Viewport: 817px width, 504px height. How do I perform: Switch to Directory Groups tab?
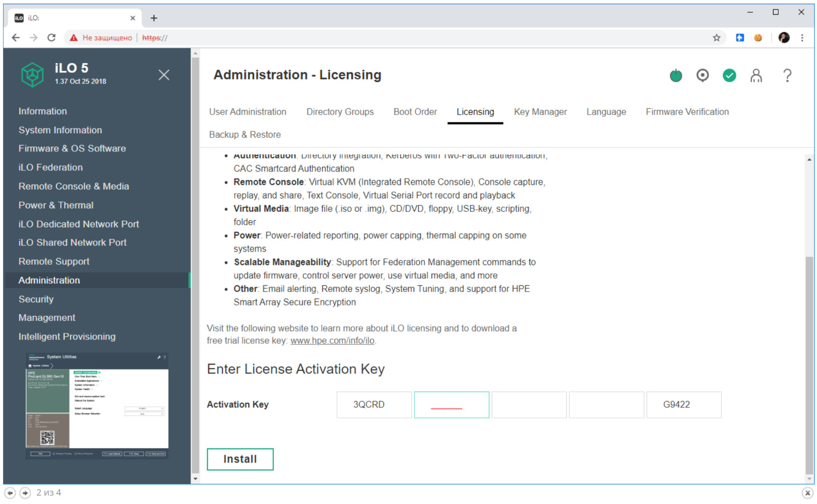click(x=340, y=112)
